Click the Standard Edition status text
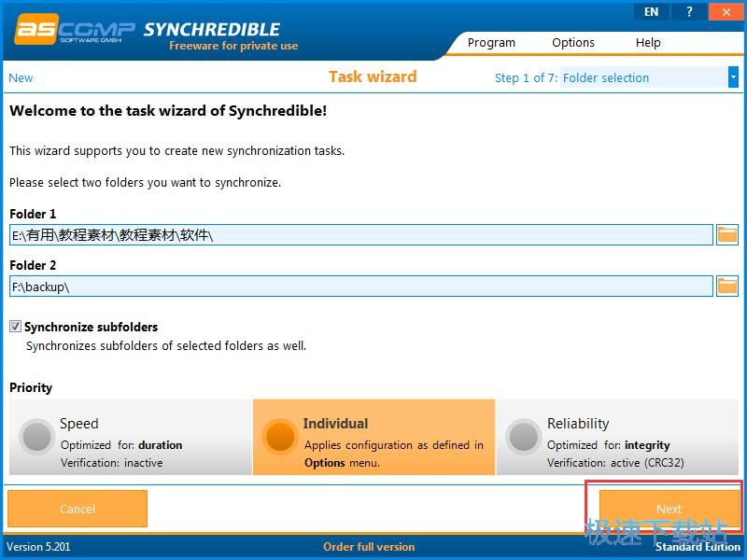The height and width of the screenshot is (560, 747). (x=698, y=547)
